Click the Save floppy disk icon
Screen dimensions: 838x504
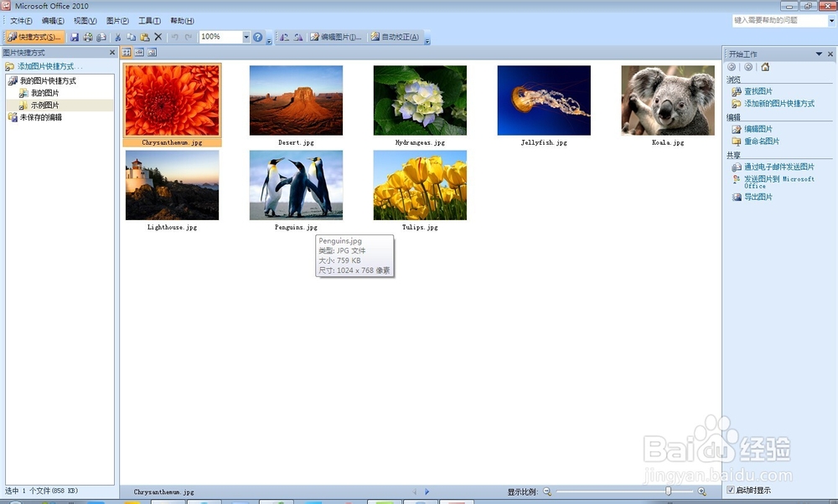75,37
